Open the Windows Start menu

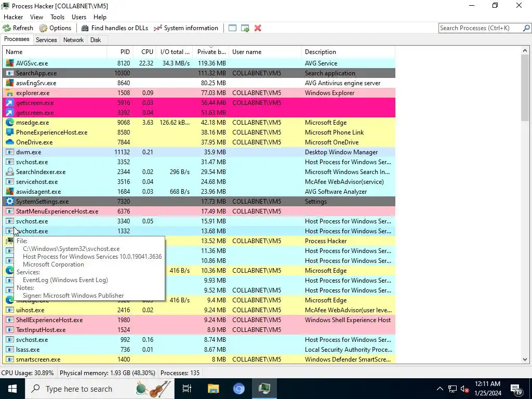point(12,389)
